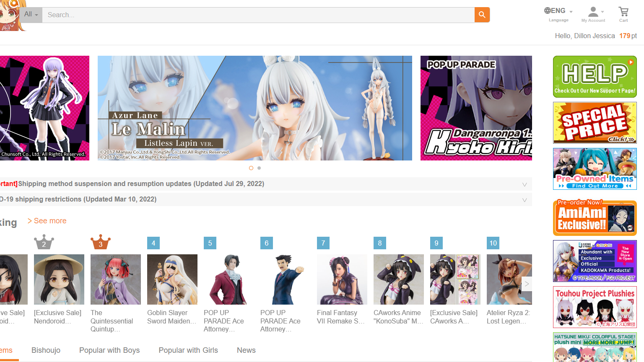Open the Goblin Slayer Sword Maiden product thumbnail

(x=172, y=279)
